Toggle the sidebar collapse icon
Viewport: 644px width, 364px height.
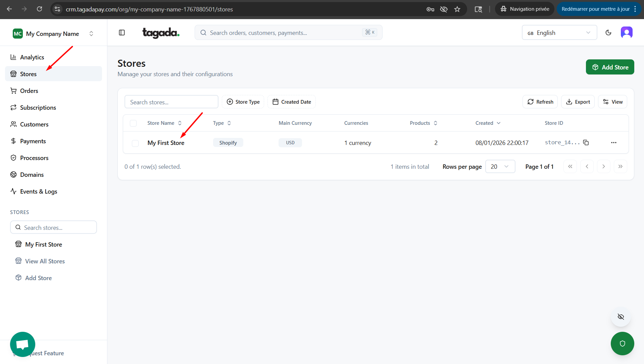(122, 33)
